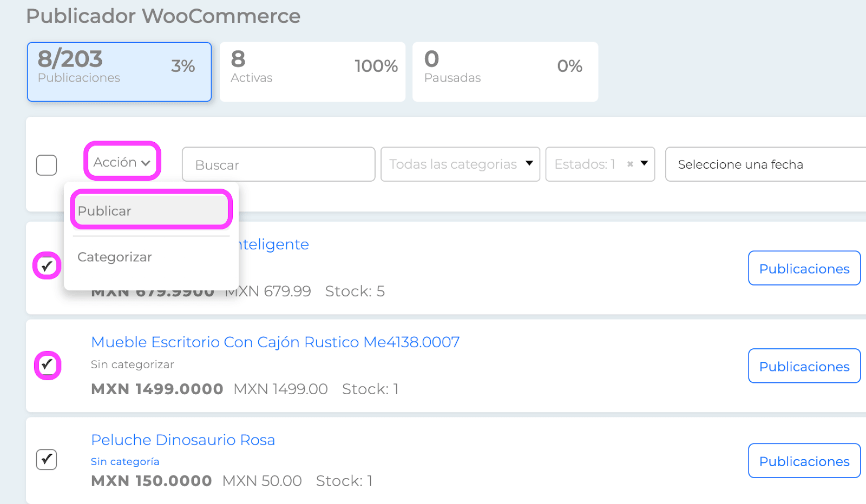This screenshot has height=504, width=866.
Task: Tick the select-all checkbox beside Acción
Action: coord(47,165)
